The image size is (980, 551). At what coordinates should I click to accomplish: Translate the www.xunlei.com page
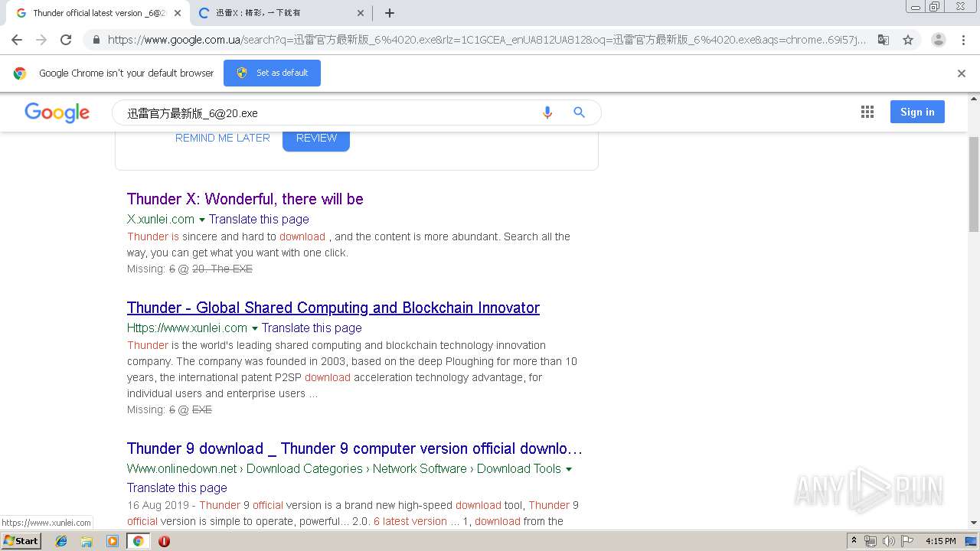312,328
